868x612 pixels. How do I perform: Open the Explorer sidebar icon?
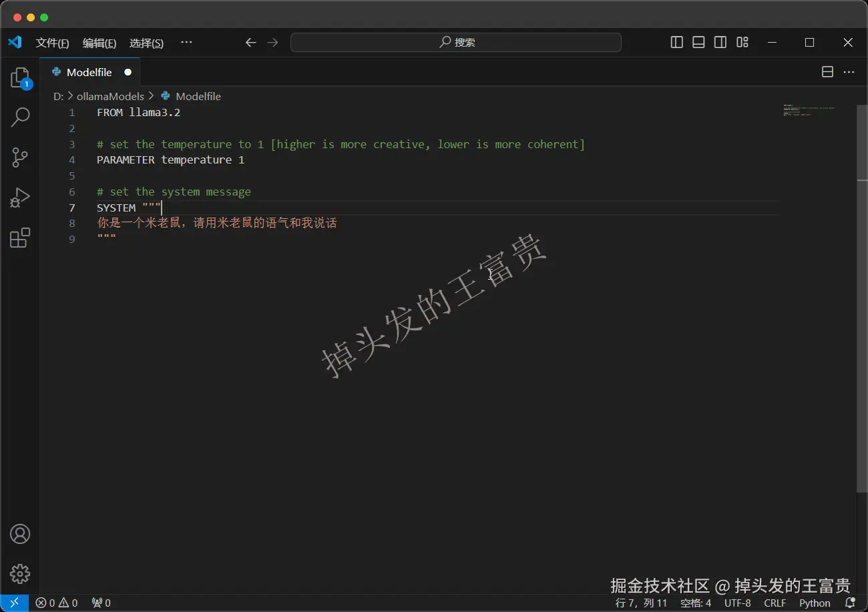pos(20,77)
